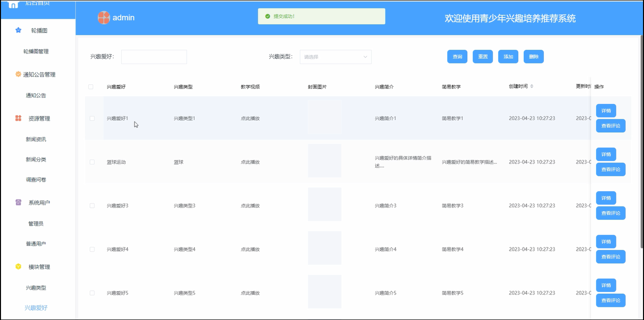Open 兴趣类型 sidebar item

(36, 287)
